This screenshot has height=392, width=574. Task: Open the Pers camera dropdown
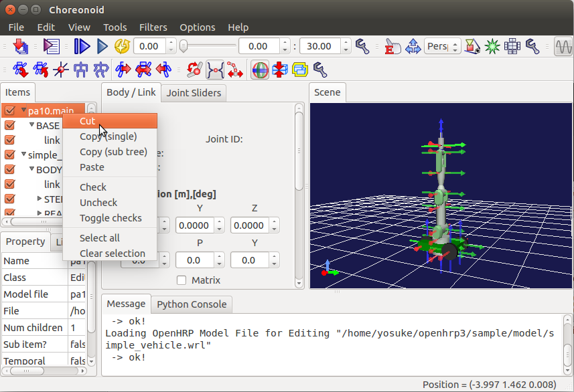442,46
